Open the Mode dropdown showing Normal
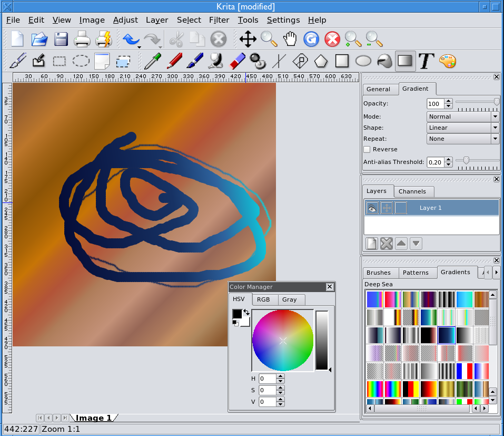The image size is (504, 436). tap(463, 117)
